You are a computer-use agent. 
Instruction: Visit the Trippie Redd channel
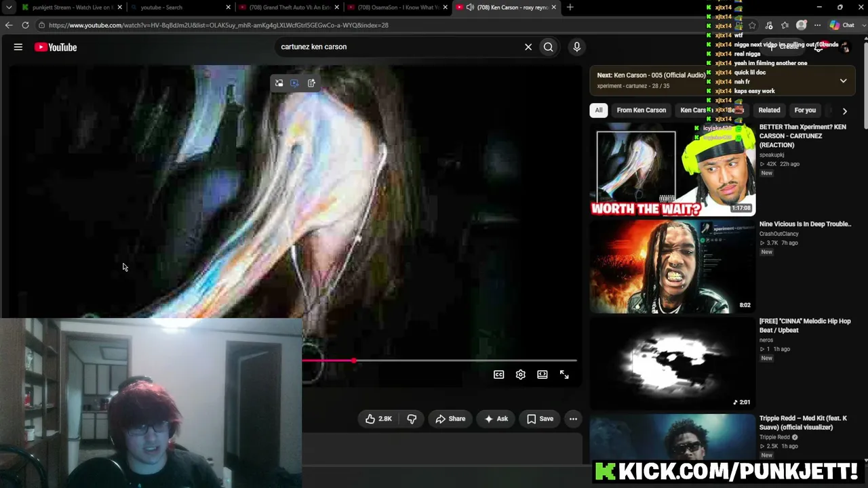point(775,437)
